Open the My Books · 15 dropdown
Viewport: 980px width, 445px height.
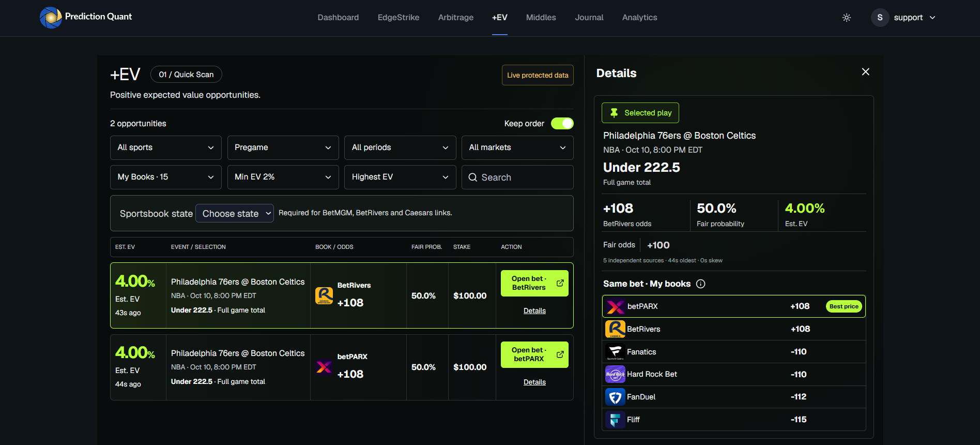pyautogui.click(x=166, y=177)
